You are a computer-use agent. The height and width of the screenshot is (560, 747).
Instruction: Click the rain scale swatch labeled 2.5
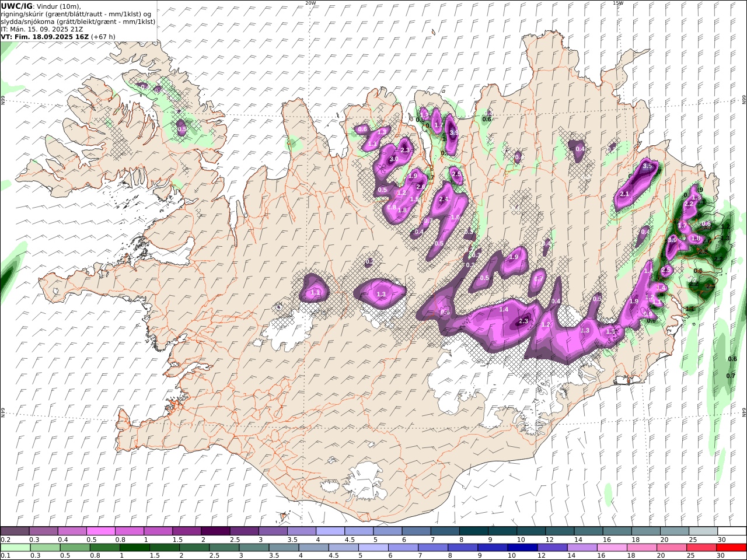pos(224,548)
